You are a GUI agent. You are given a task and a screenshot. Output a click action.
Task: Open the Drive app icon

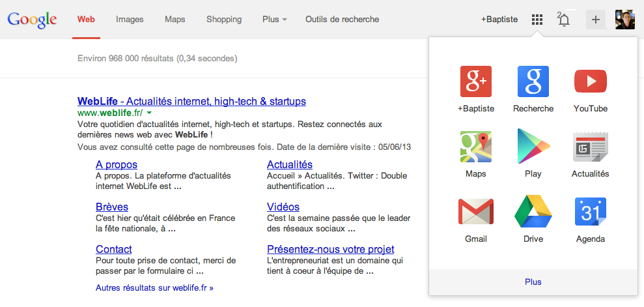pyautogui.click(x=533, y=212)
